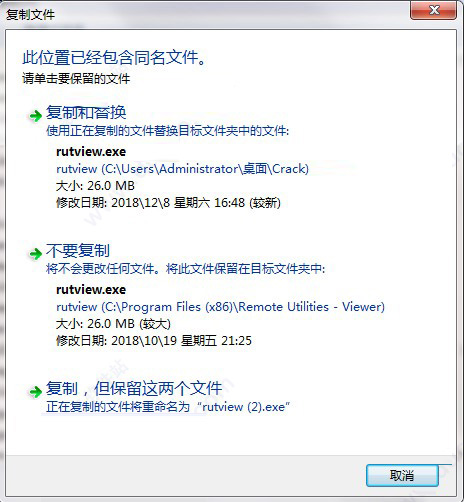Click the heading 此位置已经包含同名文件
Image resolution: width=464 pixels, height=502 pixels.
[114, 57]
